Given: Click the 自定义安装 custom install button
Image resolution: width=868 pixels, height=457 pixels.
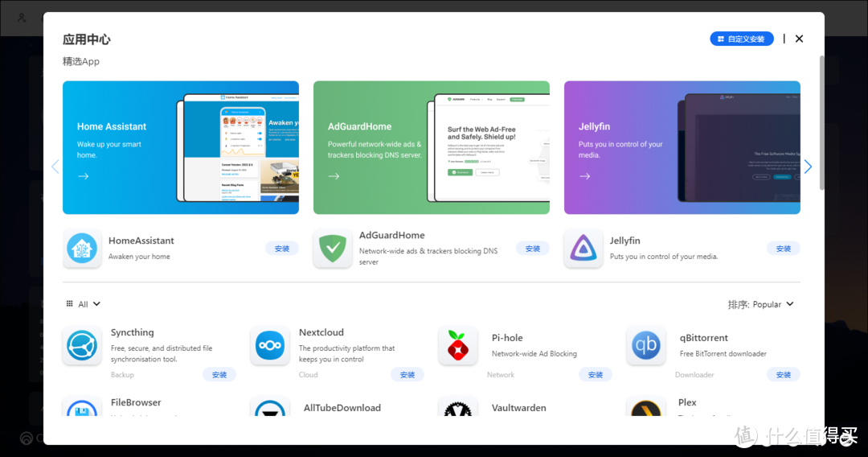Looking at the screenshot, I should (x=742, y=39).
